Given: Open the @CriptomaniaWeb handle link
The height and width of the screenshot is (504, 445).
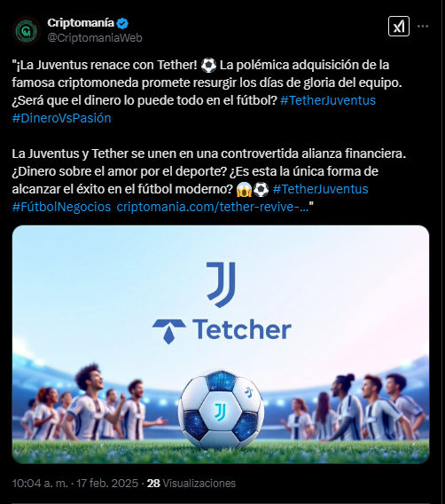Looking at the screenshot, I should (95, 38).
